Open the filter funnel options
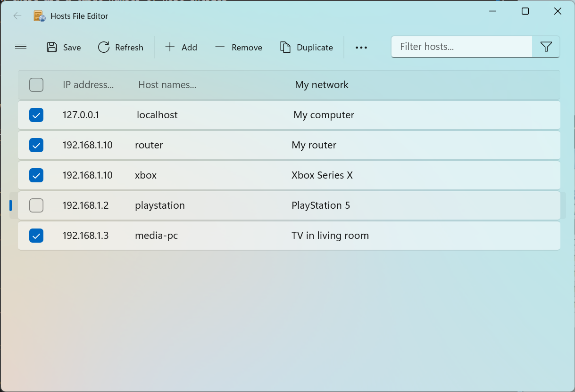 pos(546,47)
